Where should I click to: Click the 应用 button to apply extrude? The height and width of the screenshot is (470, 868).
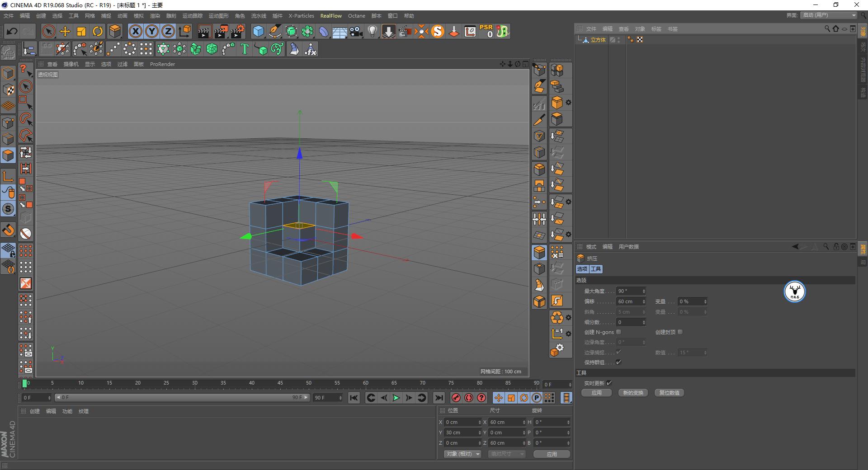pyautogui.click(x=596, y=392)
